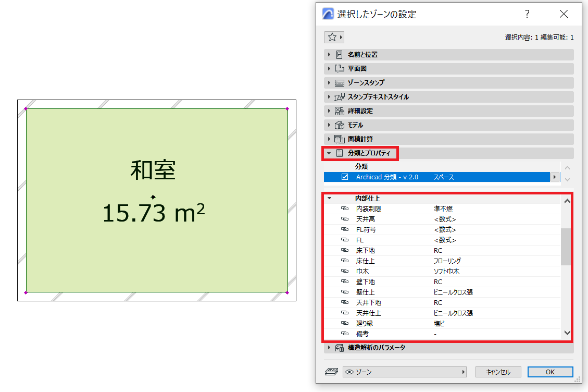The height and width of the screenshot is (392, 588).
Task: Click the 面積計算 panel icon
Action: pyautogui.click(x=340, y=139)
